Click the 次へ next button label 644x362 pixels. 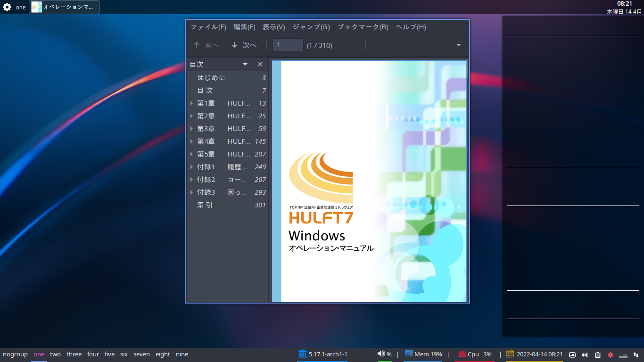[x=250, y=45]
